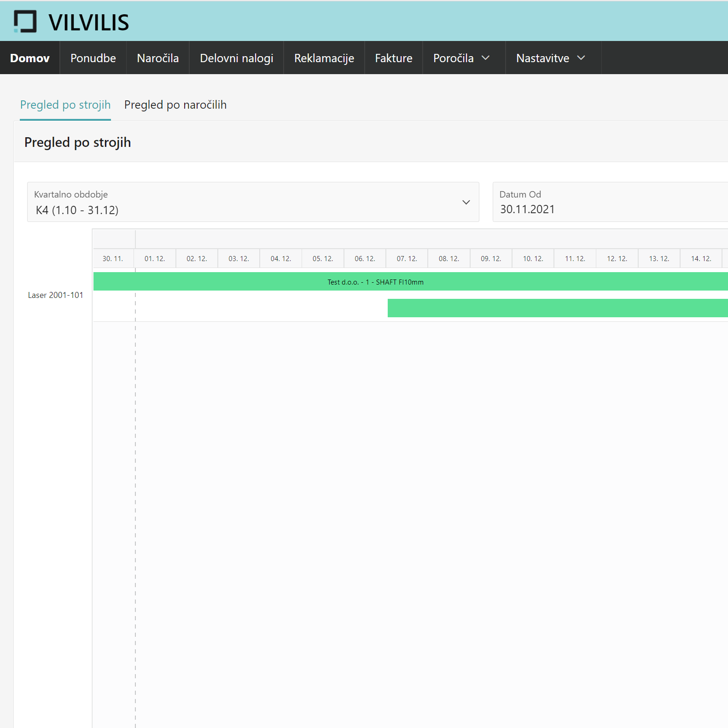Click the Test d.o.o. SHAFT FI10mm bar
The width and height of the screenshot is (728, 728).
tap(375, 282)
